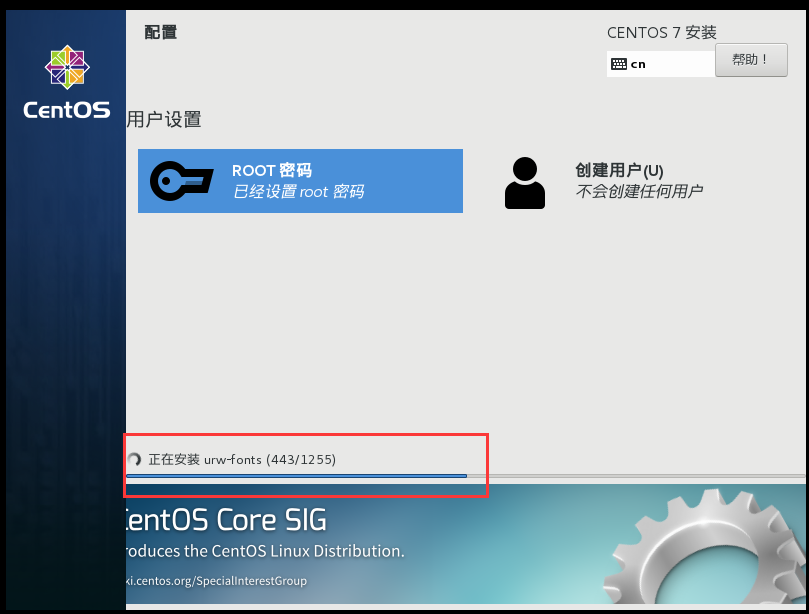Click the 正在安装 urw-fonts (443/1255) status text

pyautogui.click(x=242, y=459)
